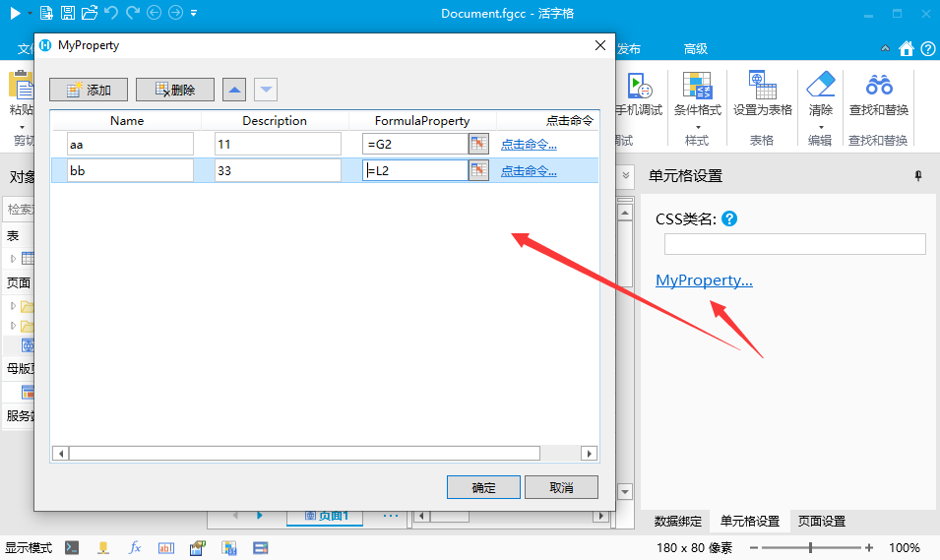Create a new document from the quick access bar
This screenshot has width=940, height=560.
[x=46, y=13]
